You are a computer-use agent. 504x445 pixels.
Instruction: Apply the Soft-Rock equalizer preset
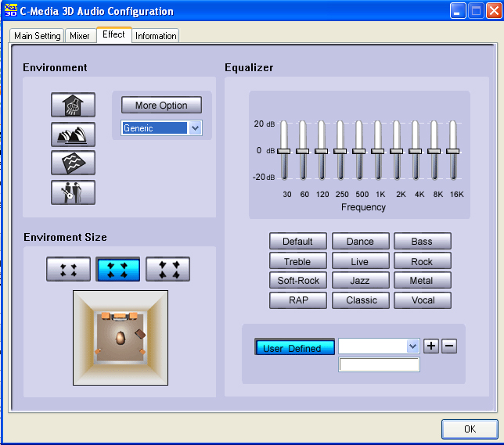pyautogui.click(x=298, y=281)
